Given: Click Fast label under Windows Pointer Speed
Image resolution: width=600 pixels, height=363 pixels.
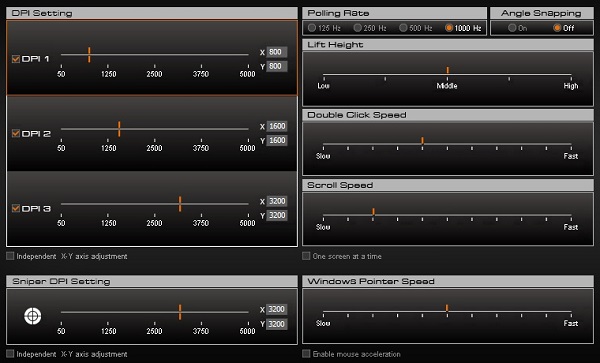Looking at the screenshot, I should coord(571,324).
